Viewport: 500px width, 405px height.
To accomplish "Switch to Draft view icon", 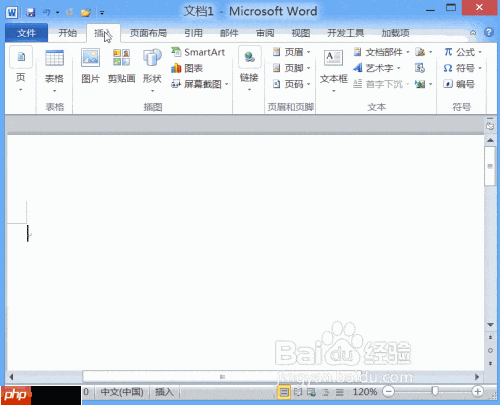I will point(339,392).
